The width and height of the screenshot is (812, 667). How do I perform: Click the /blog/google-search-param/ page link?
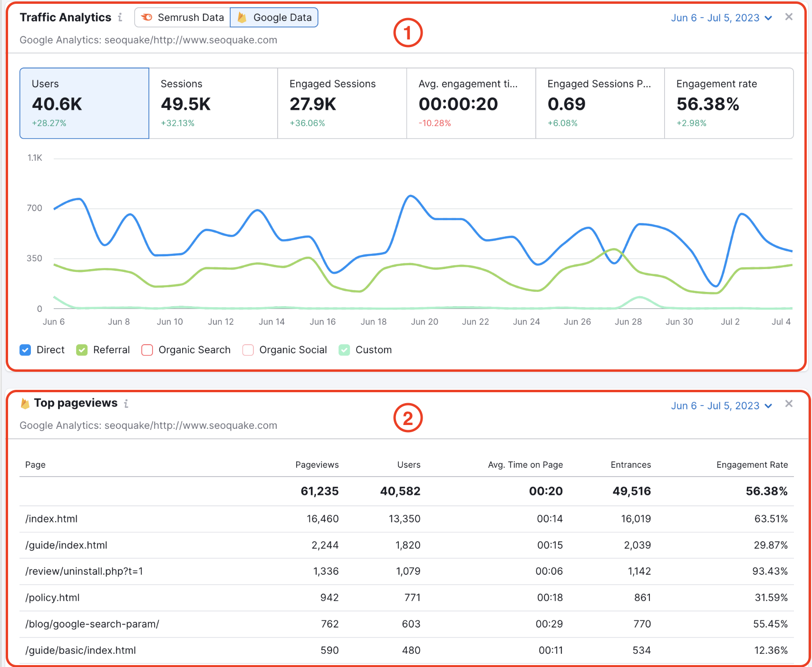coord(92,624)
